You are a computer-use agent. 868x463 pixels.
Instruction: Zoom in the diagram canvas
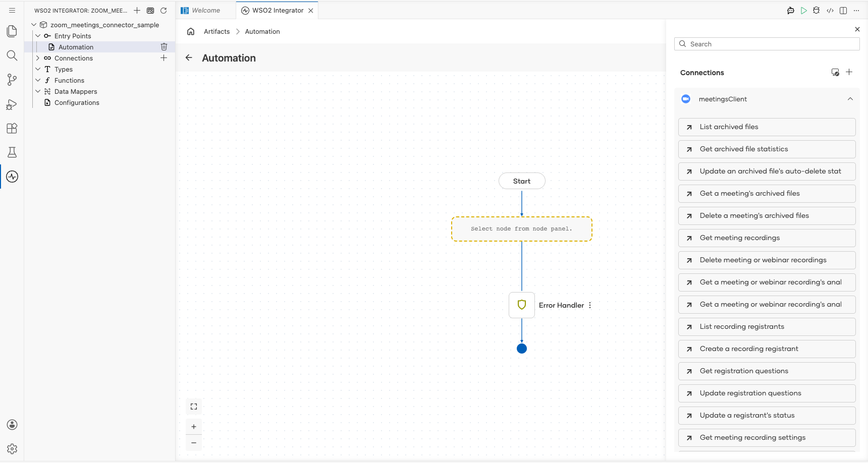coord(194,427)
